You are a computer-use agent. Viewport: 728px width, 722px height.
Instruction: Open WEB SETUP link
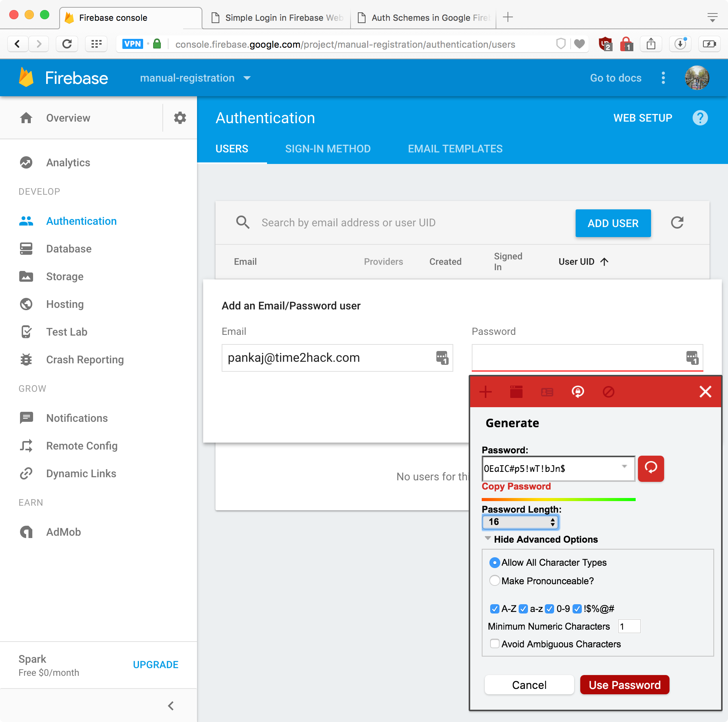[x=643, y=118]
